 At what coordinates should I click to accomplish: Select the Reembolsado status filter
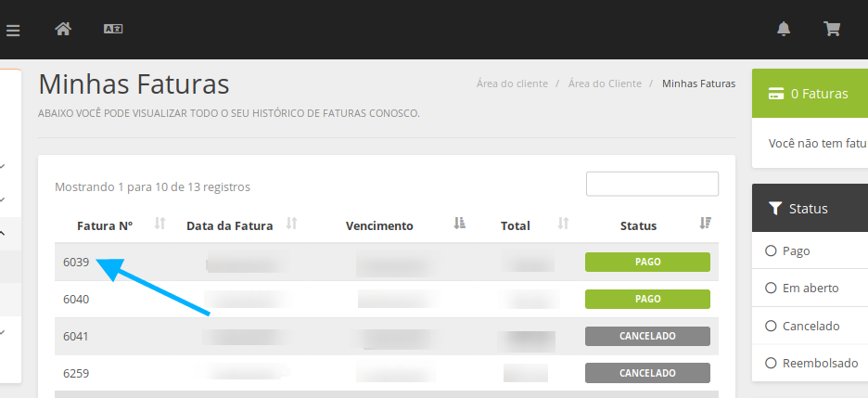pos(771,363)
